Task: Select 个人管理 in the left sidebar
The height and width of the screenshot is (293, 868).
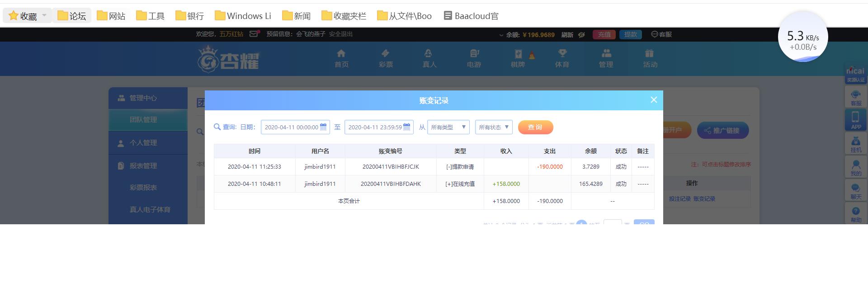Action: (148, 143)
